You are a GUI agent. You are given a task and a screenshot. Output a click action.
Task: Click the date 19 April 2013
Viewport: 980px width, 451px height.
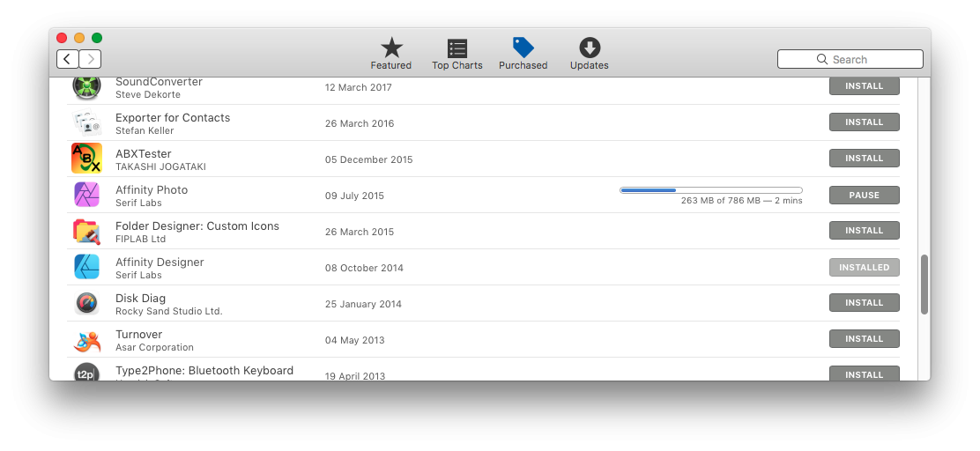pyautogui.click(x=355, y=376)
